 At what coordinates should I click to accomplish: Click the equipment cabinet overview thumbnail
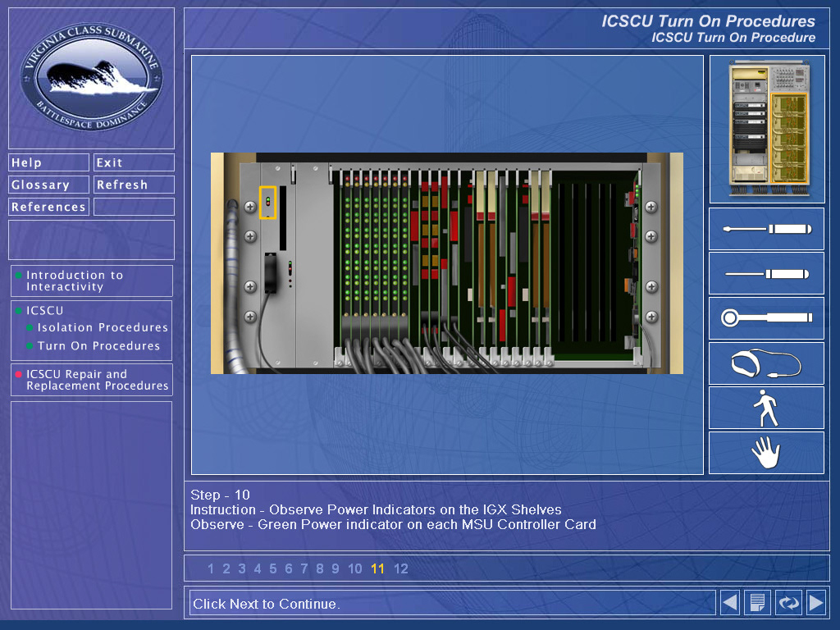pos(767,129)
